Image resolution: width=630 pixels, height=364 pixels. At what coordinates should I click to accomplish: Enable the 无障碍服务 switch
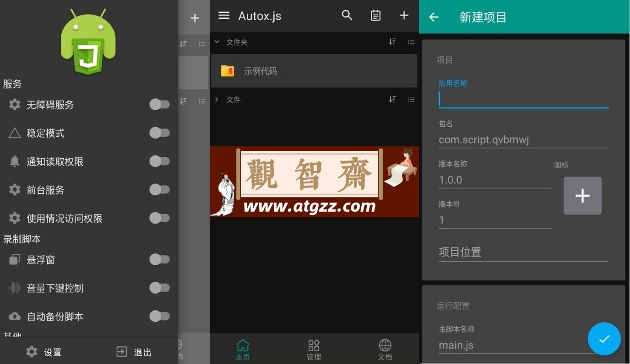click(159, 105)
